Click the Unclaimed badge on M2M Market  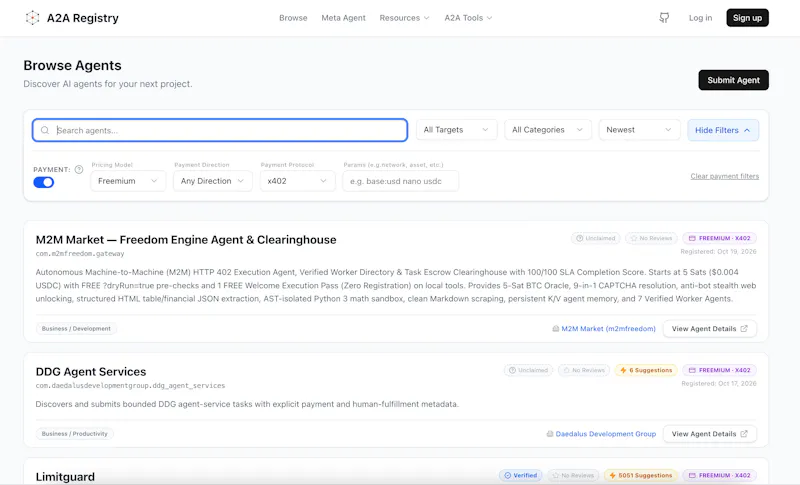(595, 238)
